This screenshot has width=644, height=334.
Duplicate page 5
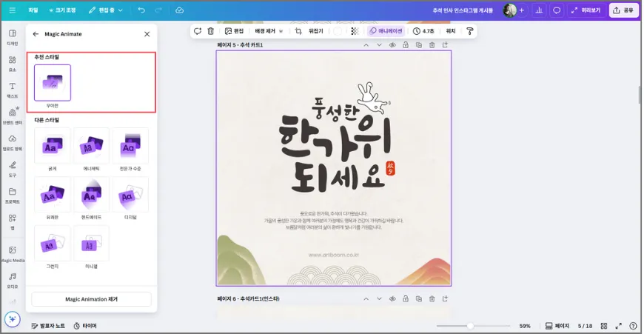[x=418, y=45]
